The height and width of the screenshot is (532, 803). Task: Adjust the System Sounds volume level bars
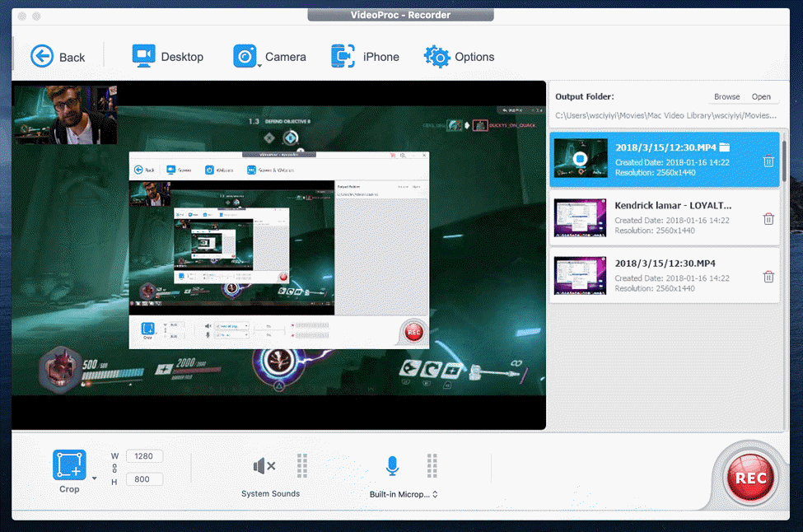(302, 465)
